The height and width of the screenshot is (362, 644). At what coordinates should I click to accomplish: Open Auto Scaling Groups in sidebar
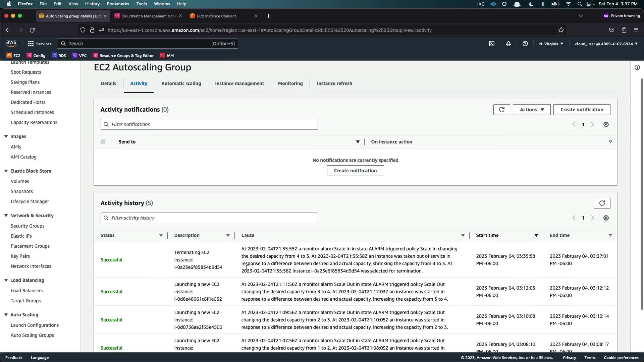(32, 335)
